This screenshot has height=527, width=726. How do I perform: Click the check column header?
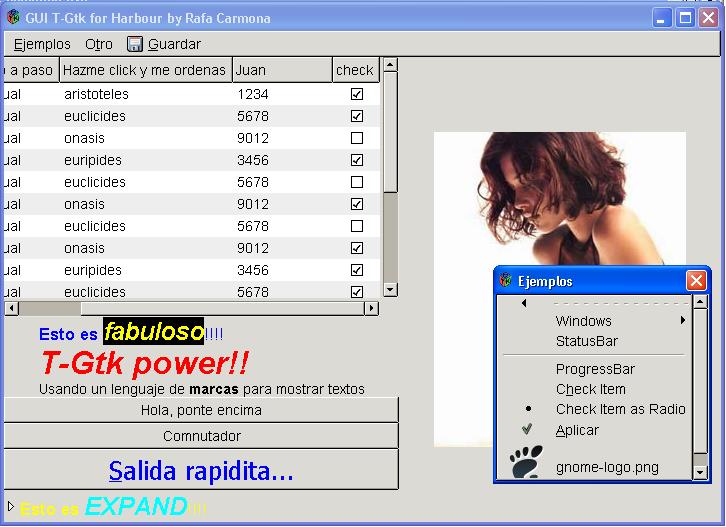pyautogui.click(x=356, y=70)
